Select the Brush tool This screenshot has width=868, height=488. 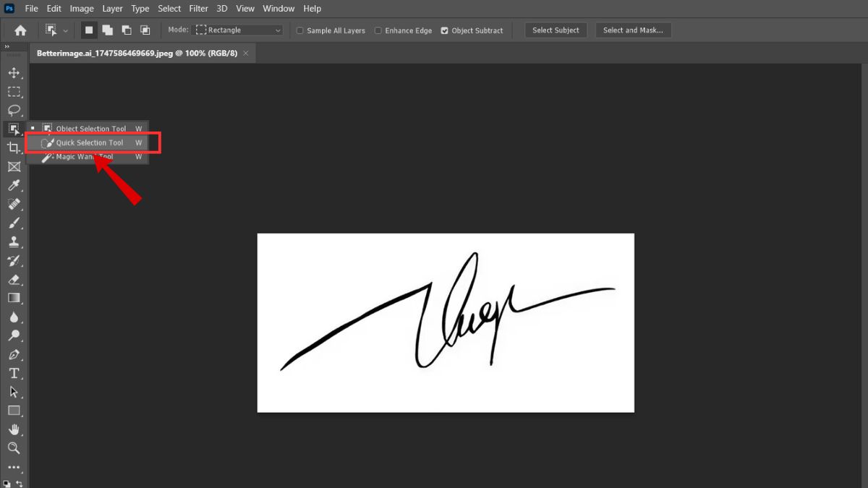point(14,223)
